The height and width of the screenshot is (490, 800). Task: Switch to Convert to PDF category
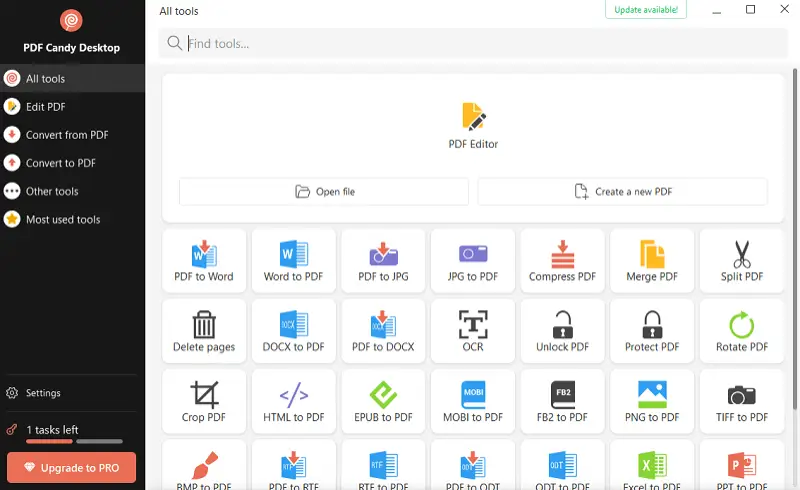tap(72, 163)
